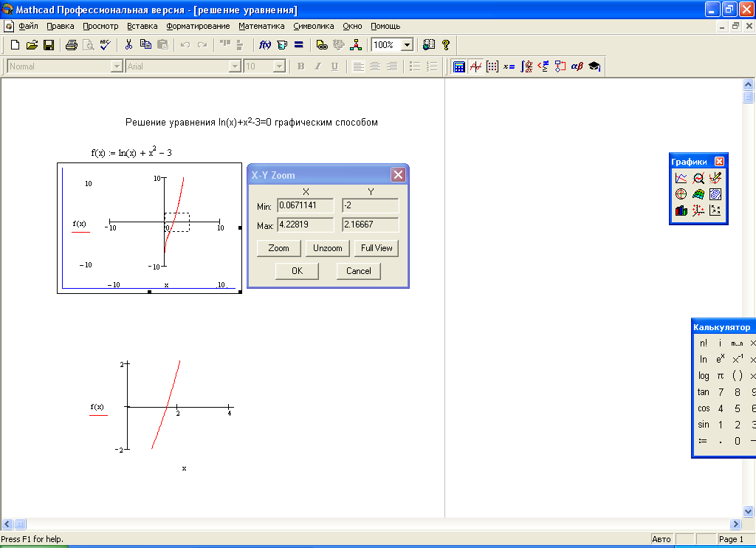Toggle center alignment button

(x=375, y=66)
